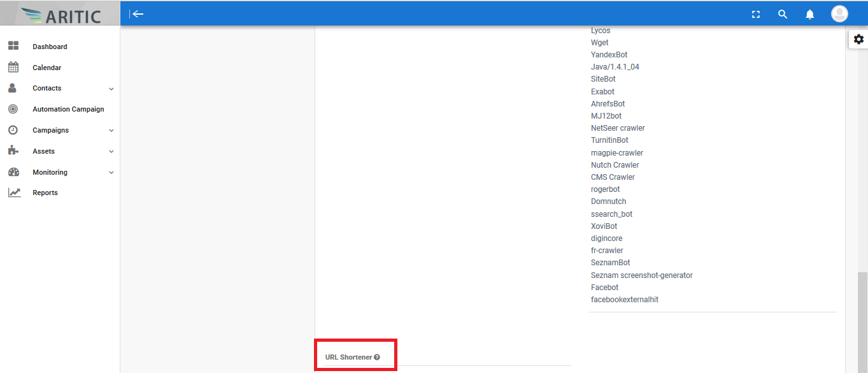Open the Campaigns menu item
The width and height of the screenshot is (868, 373).
pos(50,130)
